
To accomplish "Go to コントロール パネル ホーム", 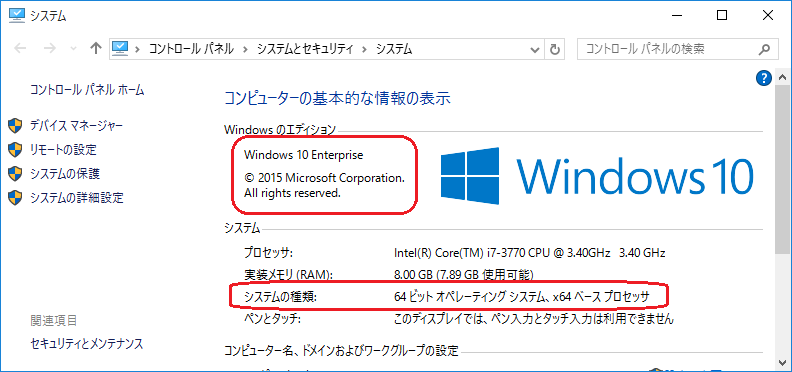I will pos(87,90).
